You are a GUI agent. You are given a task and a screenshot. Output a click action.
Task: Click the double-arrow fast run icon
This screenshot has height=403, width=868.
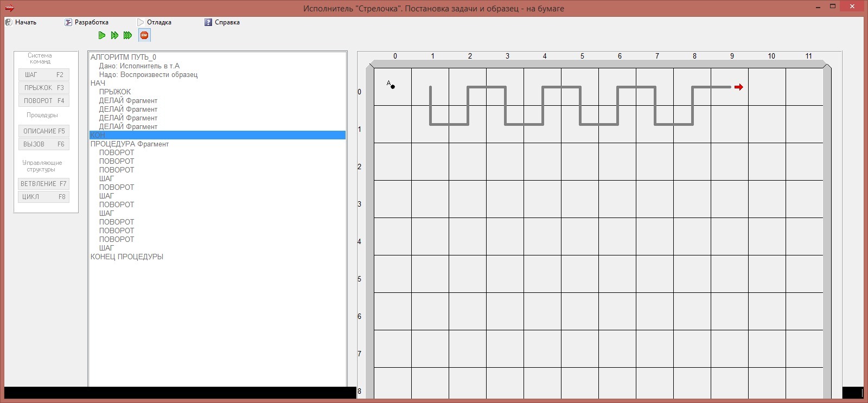coord(114,35)
